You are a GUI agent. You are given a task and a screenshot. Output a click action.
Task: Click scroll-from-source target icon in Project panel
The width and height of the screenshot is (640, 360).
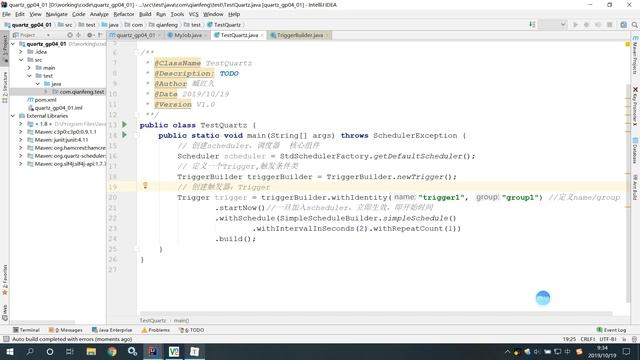point(70,35)
